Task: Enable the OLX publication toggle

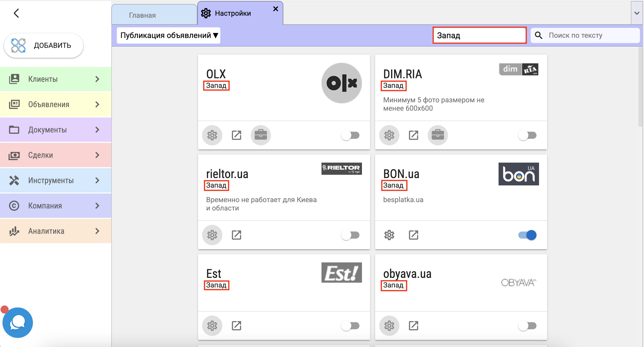Action: point(350,135)
